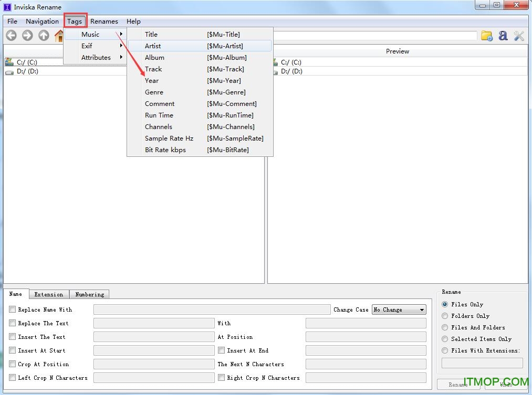Insert the Track music tag

click(x=200, y=69)
